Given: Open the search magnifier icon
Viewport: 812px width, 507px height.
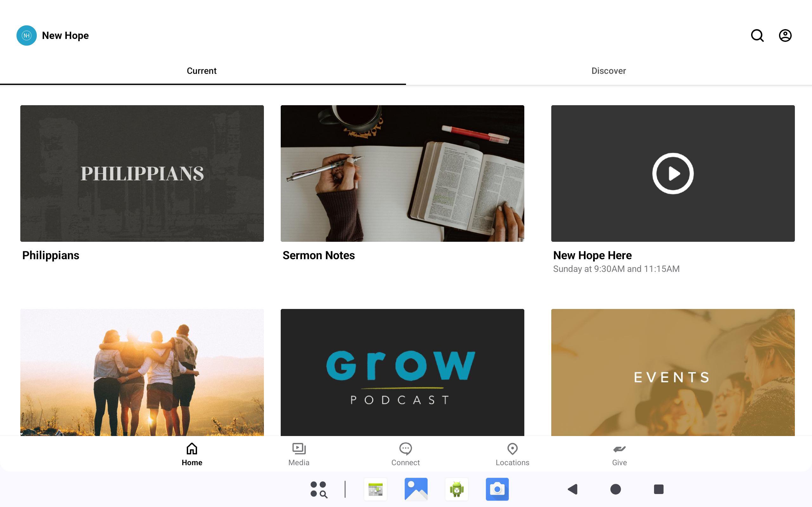Looking at the screenshot, I should 757,35.
